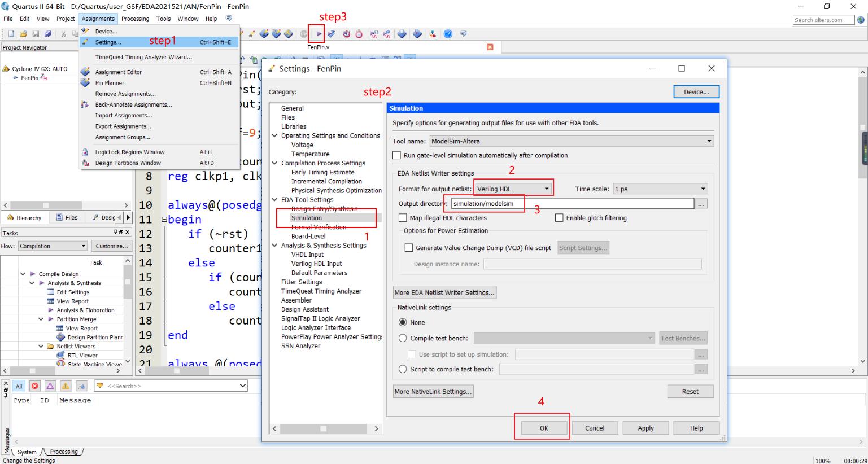Close the FenPin.v editor tab
Screen dimensions: 868x464
(490, 47)
